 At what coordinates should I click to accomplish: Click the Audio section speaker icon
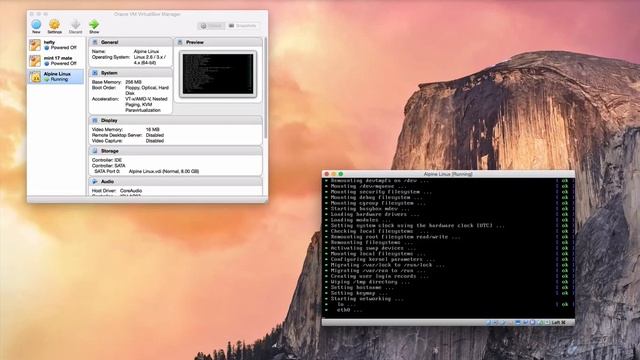click(95, 181)
